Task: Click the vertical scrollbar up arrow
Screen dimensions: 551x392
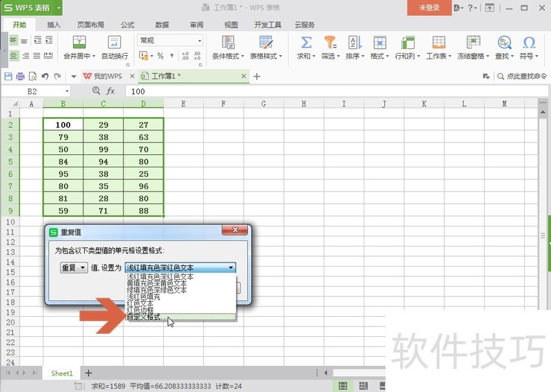Action: click(x=543, y=112)
